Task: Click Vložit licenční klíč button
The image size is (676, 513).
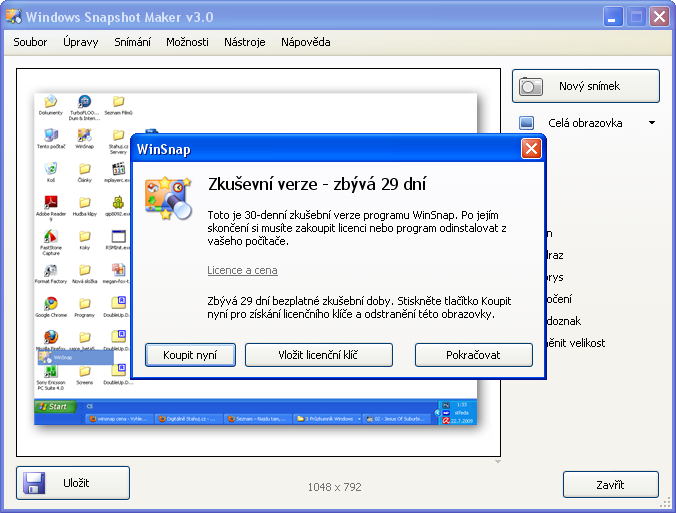Action: [319, 355]
